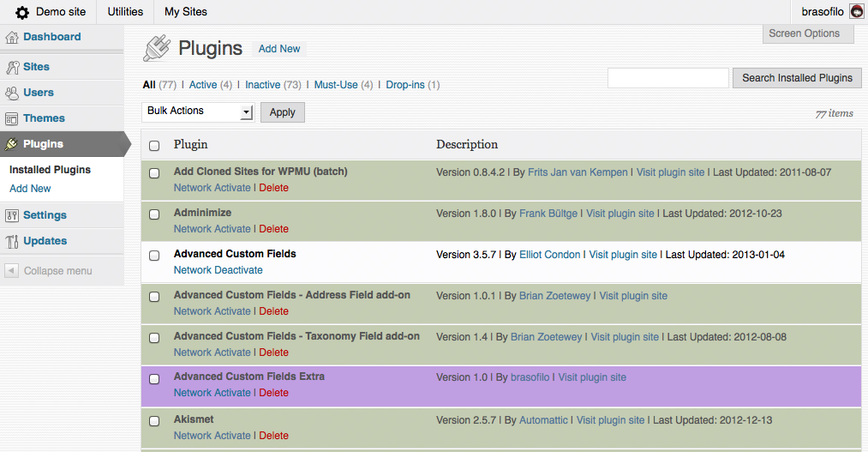The height and width of the screenshot is (452, 868).
Task: Open author link Frits Jan van Kempen
Action: (x=578, y=172)
